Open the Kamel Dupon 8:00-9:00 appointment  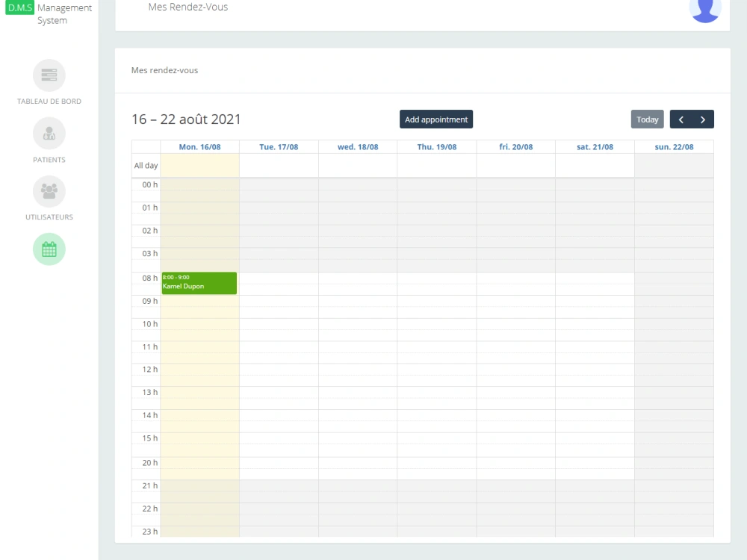click(199, 283)
